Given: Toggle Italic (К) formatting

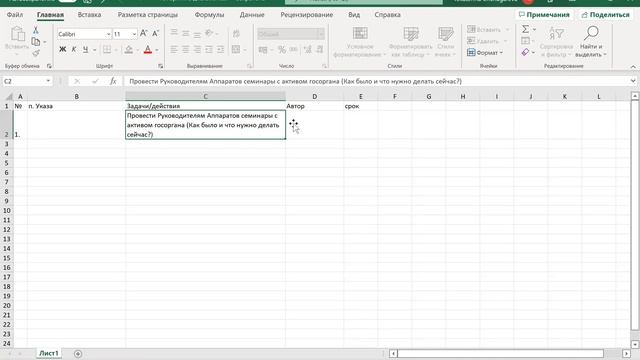Looking at the screenshot, I should pyautogui.click(x=74, y=50).
